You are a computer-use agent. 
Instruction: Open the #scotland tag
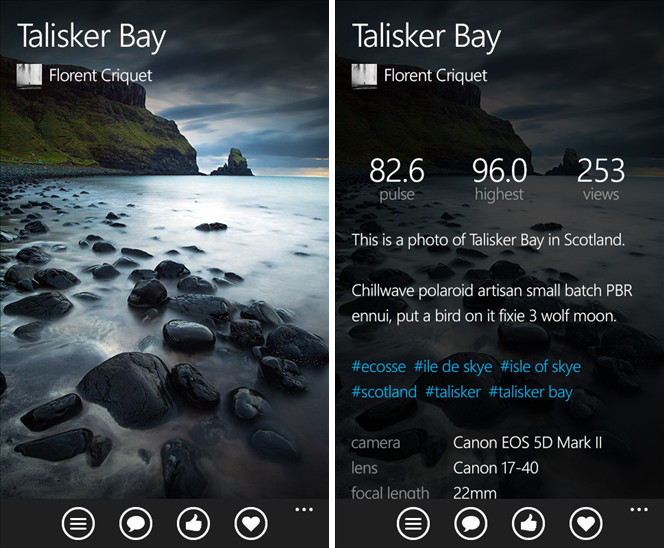(x=384, y=392)
